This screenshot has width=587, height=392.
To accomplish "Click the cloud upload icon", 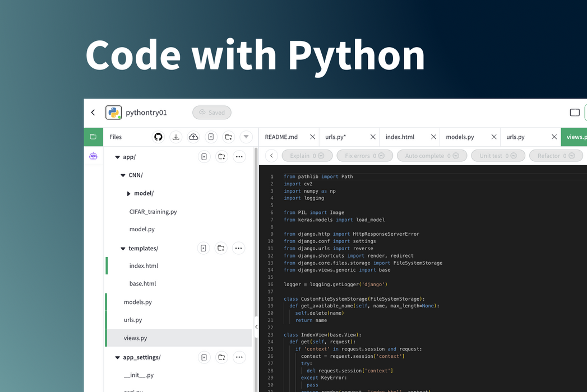I will point(193,137).
